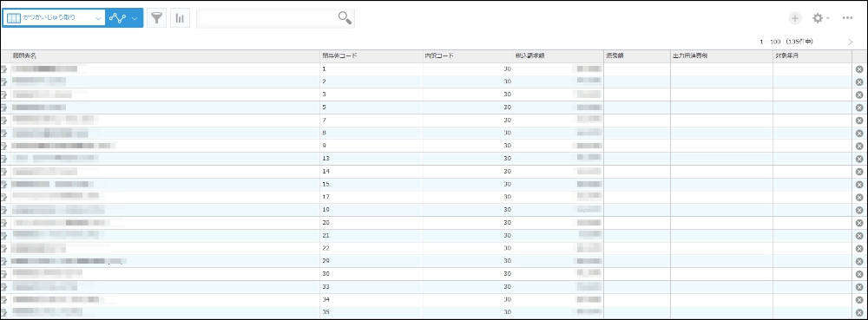The height and width of the screenshot is (320, 868).
Task: Click the record count text '1 - 100'
Action: [770, 42]
